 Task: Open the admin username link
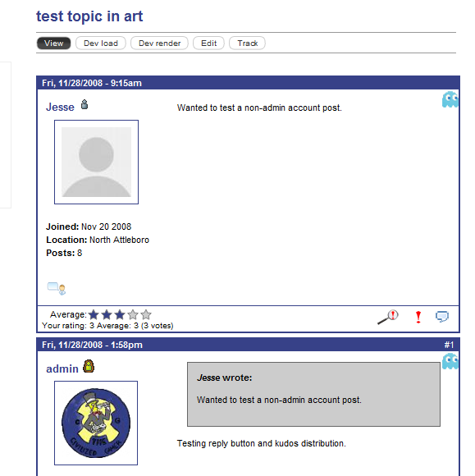[x=62, y=368]
